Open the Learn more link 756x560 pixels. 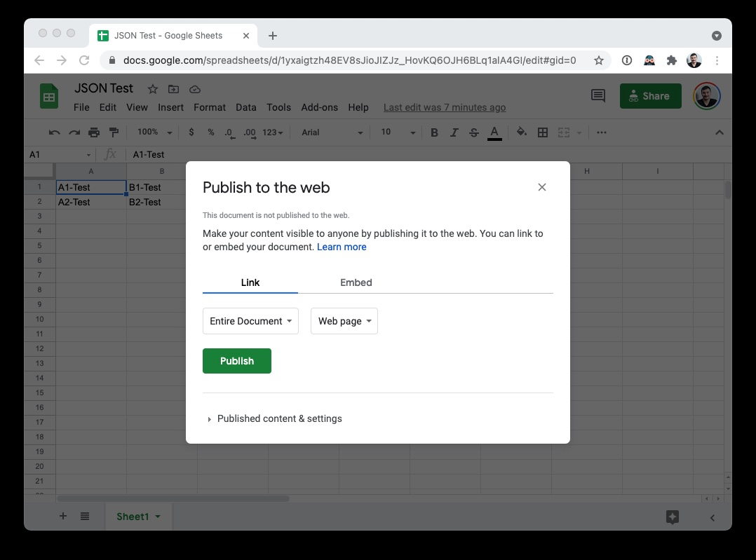(342, 247)
